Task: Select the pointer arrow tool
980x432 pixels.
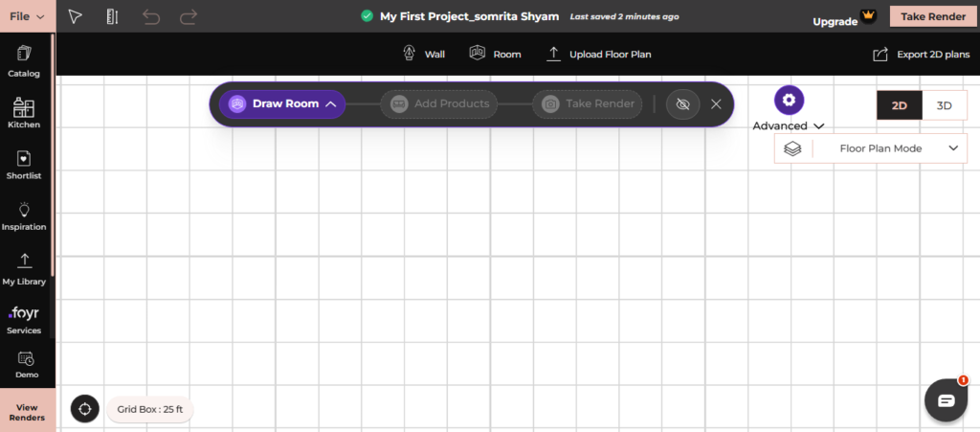Action: 75,17
